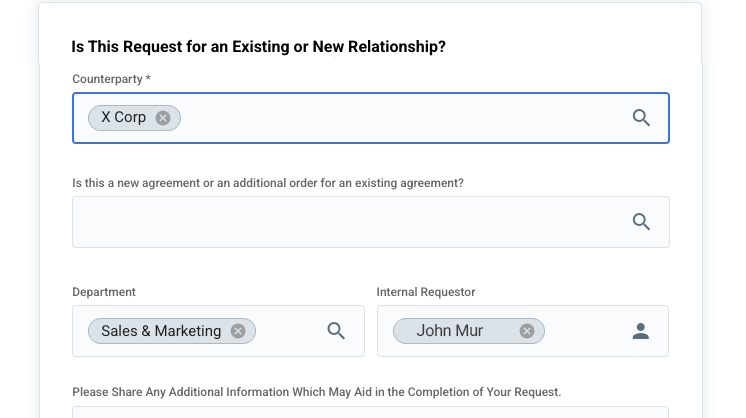Remove the Sales & Marketing chip
The height and width of the screenshot is (418, 746).
click(238, 331)
